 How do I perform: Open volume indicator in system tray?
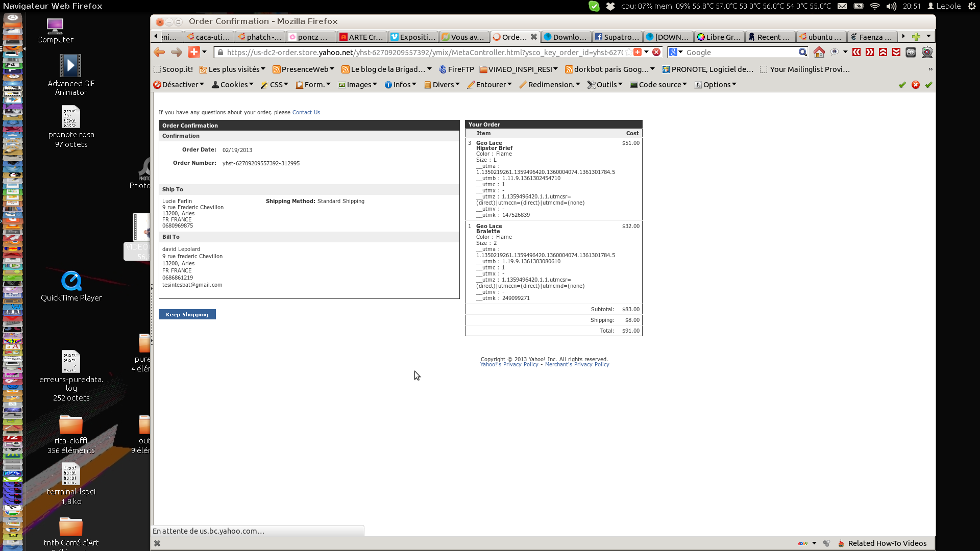[x=891, y=6]
